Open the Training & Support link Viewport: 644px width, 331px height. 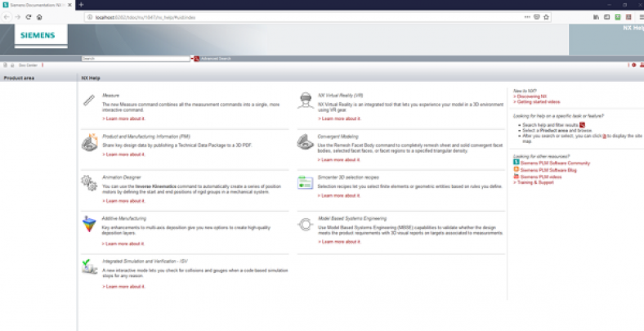point(534,182)
